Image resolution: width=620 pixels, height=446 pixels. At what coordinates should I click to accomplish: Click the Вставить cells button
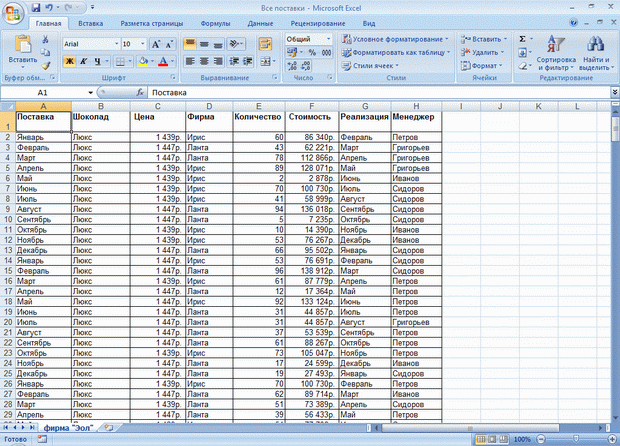coord(484,39)
